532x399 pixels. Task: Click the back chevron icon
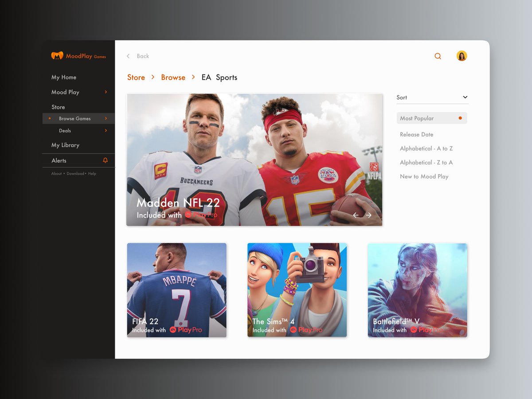tap(128, 56)
